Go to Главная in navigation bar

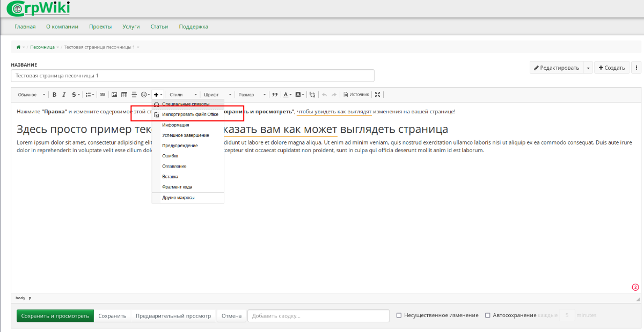coord(25,26)
